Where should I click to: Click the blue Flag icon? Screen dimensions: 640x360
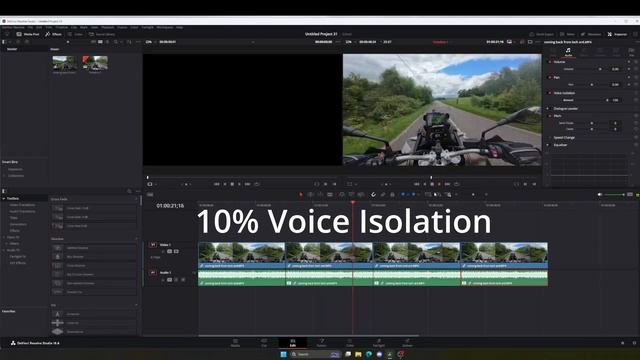403,195
